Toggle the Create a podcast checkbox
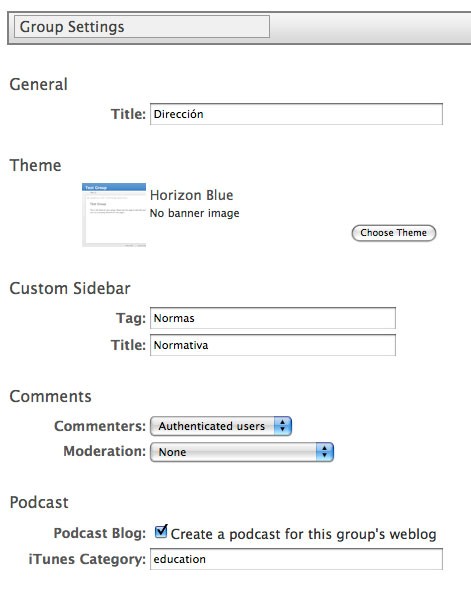Screen dimensions: 471x591 click(161, 531)
